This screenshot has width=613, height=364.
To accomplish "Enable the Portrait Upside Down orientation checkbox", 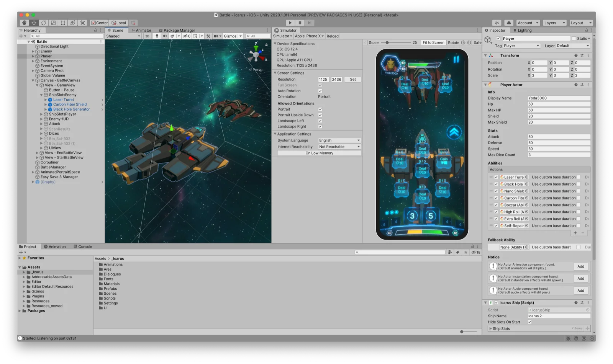I will (320, 115).
